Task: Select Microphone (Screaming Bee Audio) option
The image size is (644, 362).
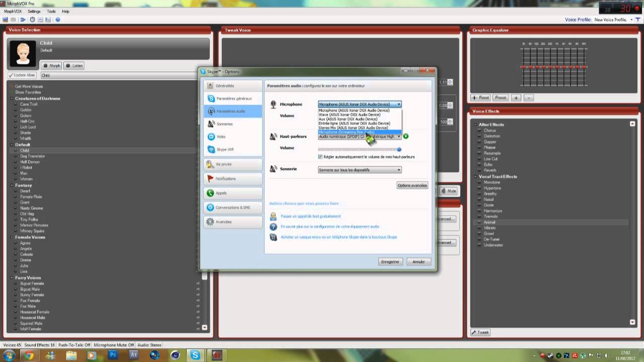Action: [360, 132]
